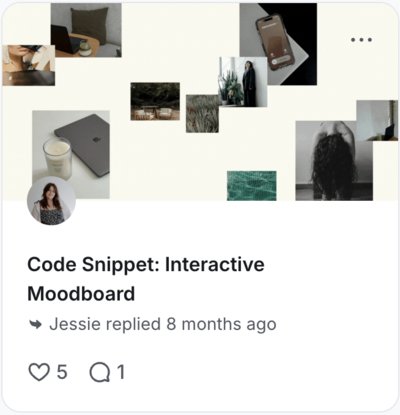400x415 pixels.
Task: Select the woman with curly hair photo
Action: tap(334, 161)
